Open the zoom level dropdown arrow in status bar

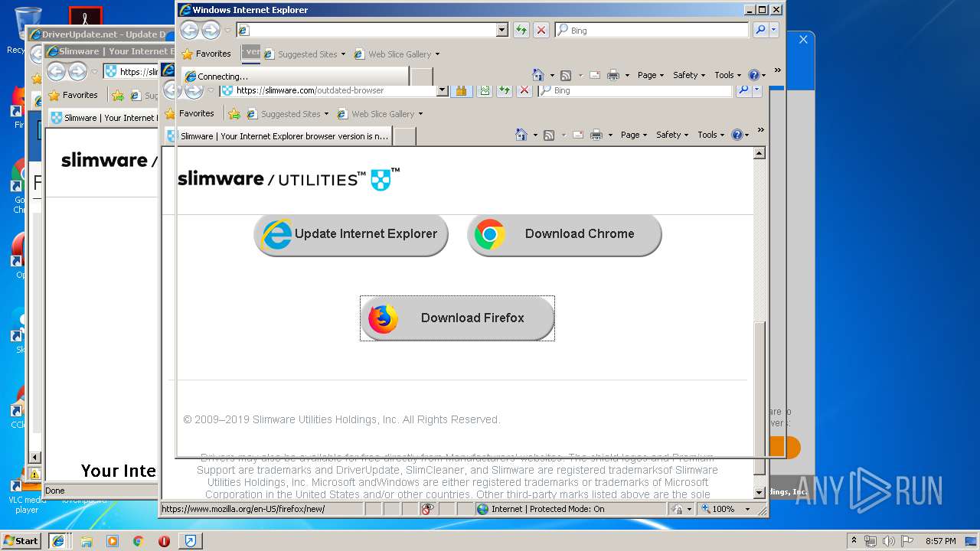tap(748, 509)
